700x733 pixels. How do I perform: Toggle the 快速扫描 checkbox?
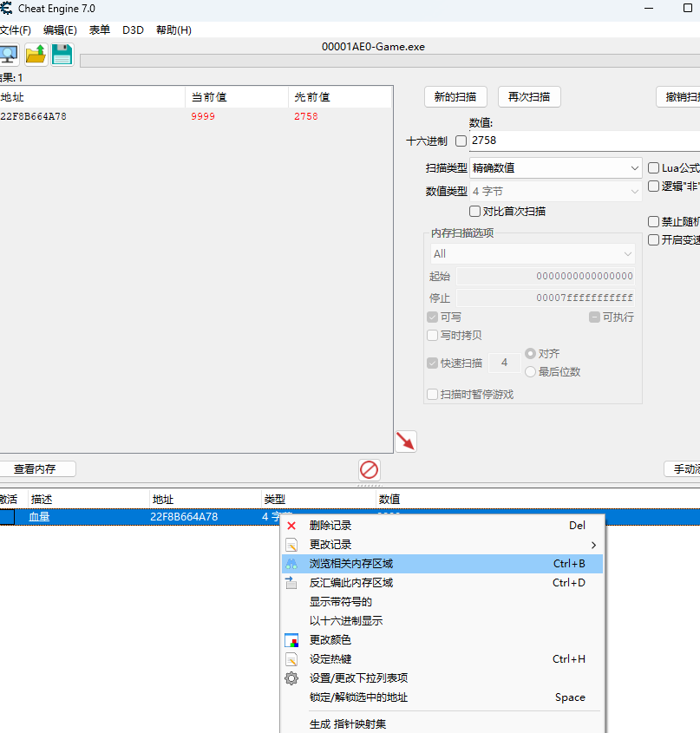tap(433, 363)
